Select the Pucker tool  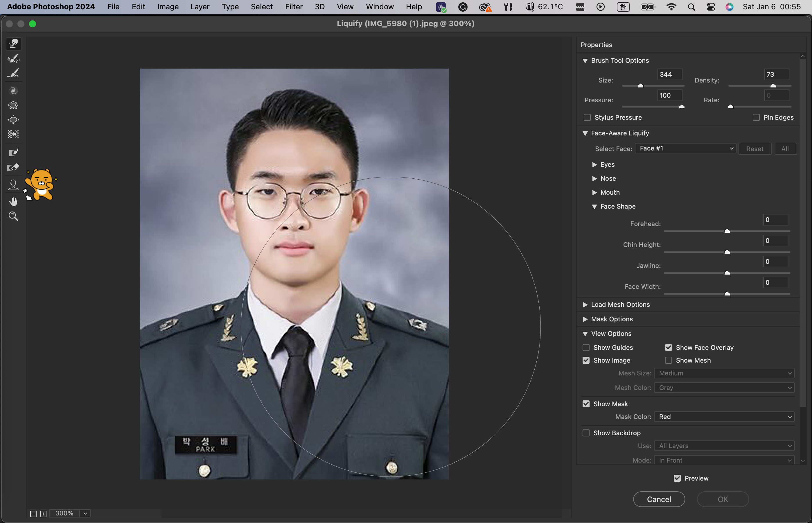coord(13,105)
